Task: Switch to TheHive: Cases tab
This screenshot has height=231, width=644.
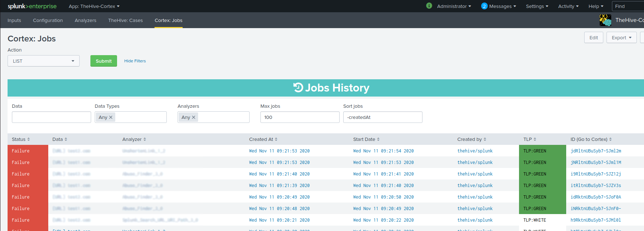Action: (x=125, y=20)
